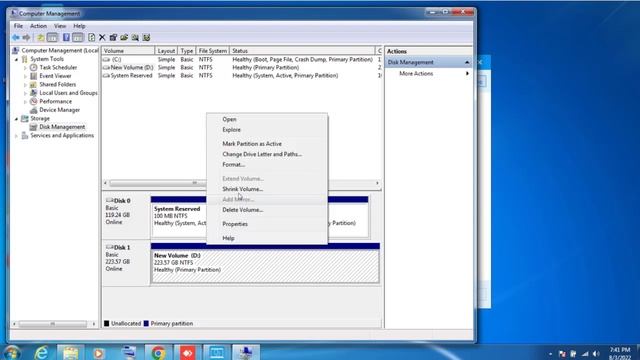This screenshot has width=640, height=360.
Task: Collapse the System Tools tree node
Action: coord(17,59)
